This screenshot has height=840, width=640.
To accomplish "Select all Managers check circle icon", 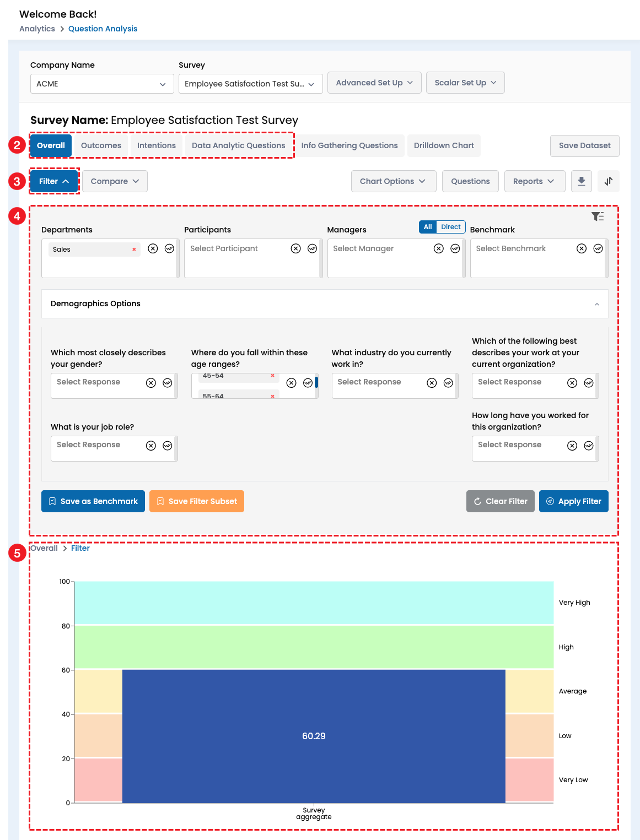I will 455,248.
